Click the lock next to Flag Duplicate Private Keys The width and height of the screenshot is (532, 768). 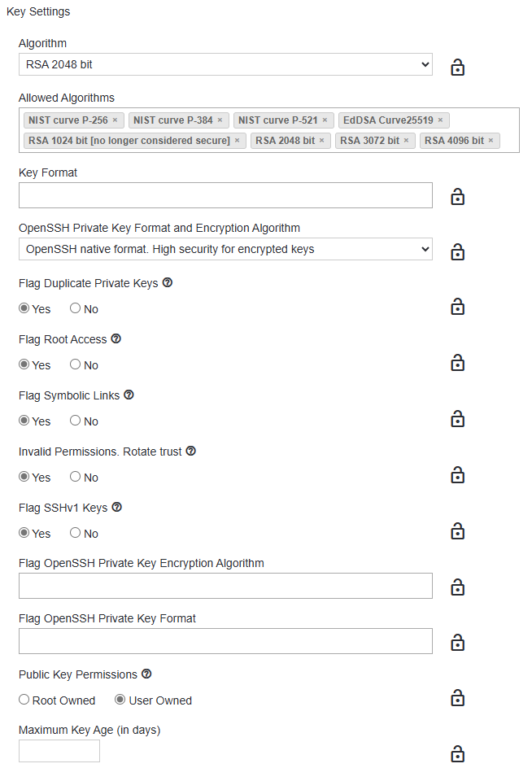pyautogui.click(x=457, y=307)
